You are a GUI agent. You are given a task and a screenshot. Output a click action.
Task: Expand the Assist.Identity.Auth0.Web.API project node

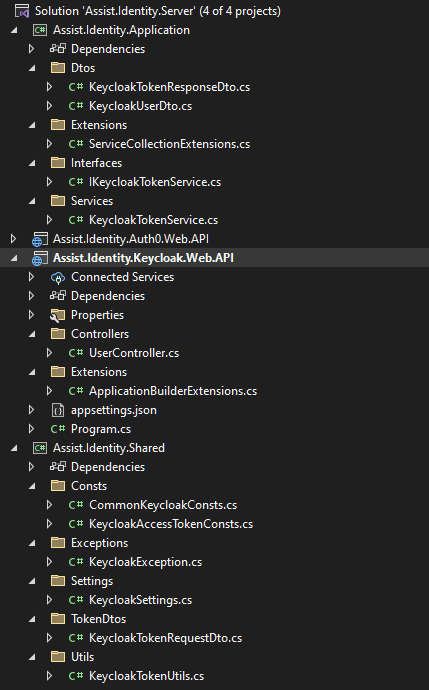(14, 239)
